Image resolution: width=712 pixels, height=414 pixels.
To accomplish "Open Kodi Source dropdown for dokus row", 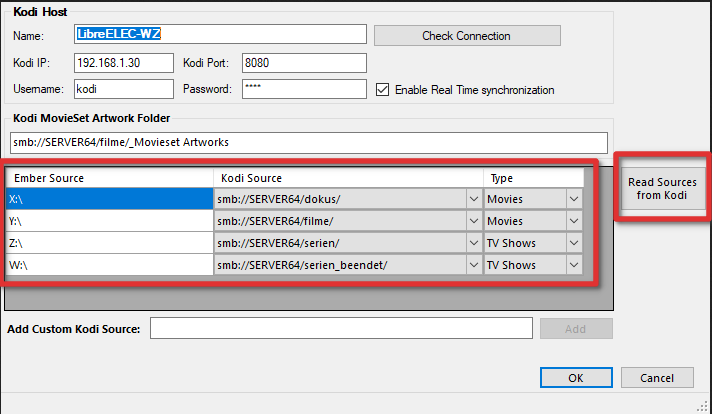I will [x=474, y=199].
